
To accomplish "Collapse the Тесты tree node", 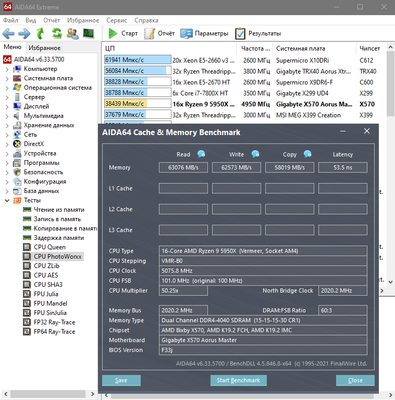I will pyautogui.click(x=7, y=201).
